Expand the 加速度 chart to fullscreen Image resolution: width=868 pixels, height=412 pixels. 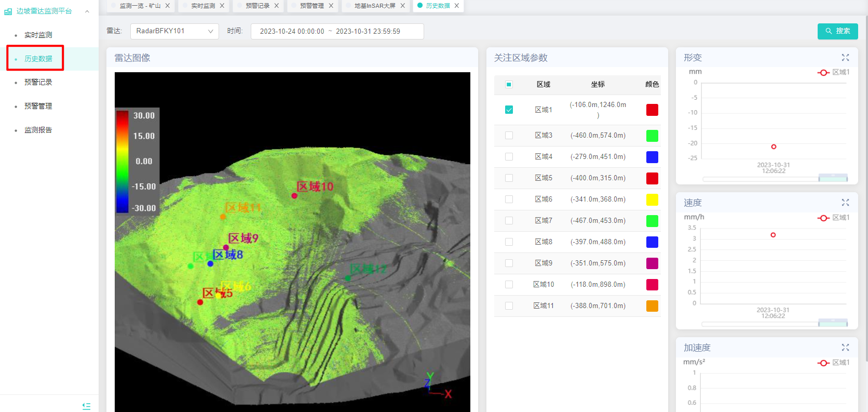pyautogui.click(x=845, y=348)
